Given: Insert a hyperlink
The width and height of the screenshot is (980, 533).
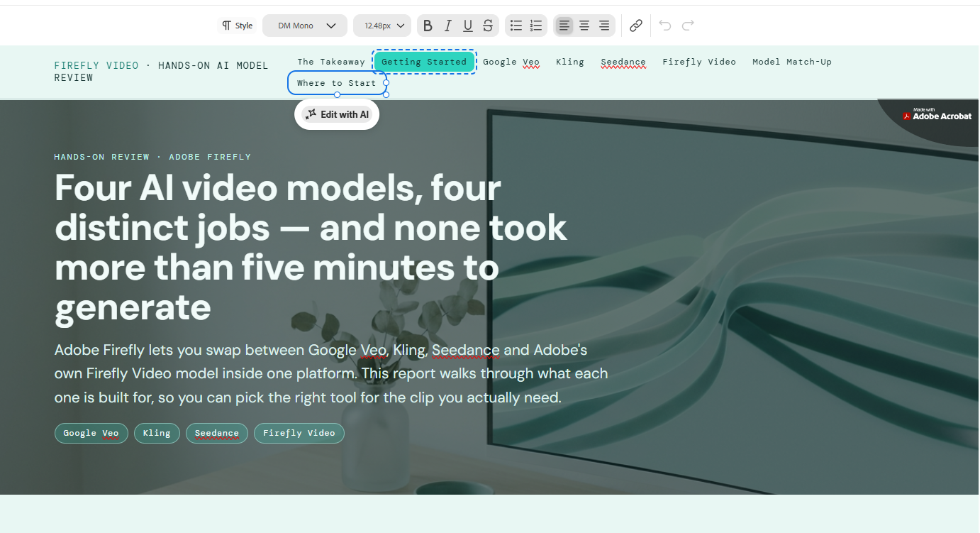Looking at the screenshot, I should click(636, 26).
